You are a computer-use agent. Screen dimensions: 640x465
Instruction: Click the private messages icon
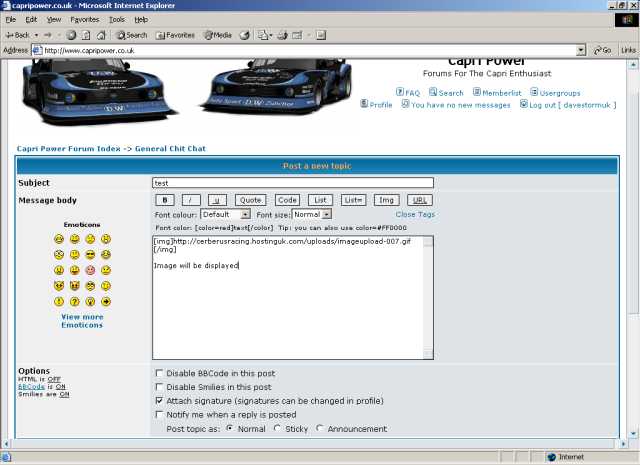(405, 104)
